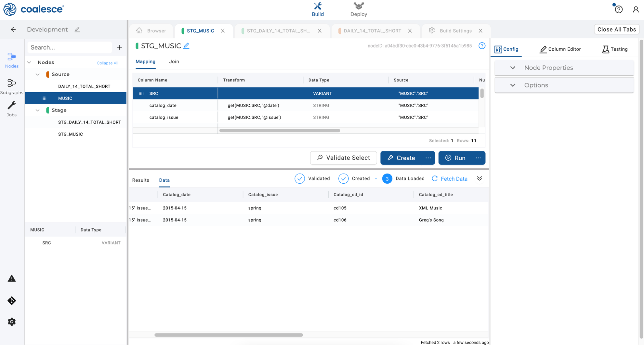Image resolution: width=644 pixels, height=345 pixels.
Task: Click the warning triangle problems icon
Action: tap(12, 279)
